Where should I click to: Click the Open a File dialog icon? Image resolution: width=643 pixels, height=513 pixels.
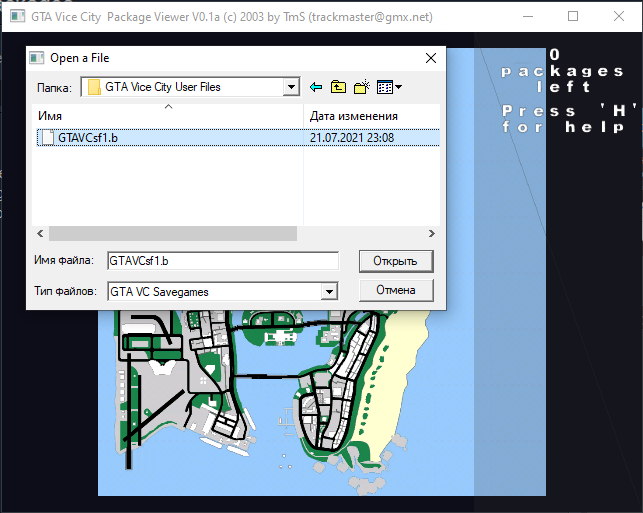pos(36,58)
